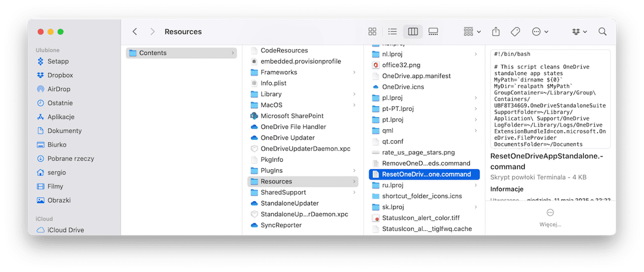Expand the qml folder chevron
Image resolution: width=644 pixels, height=272 pixels.
476,130
